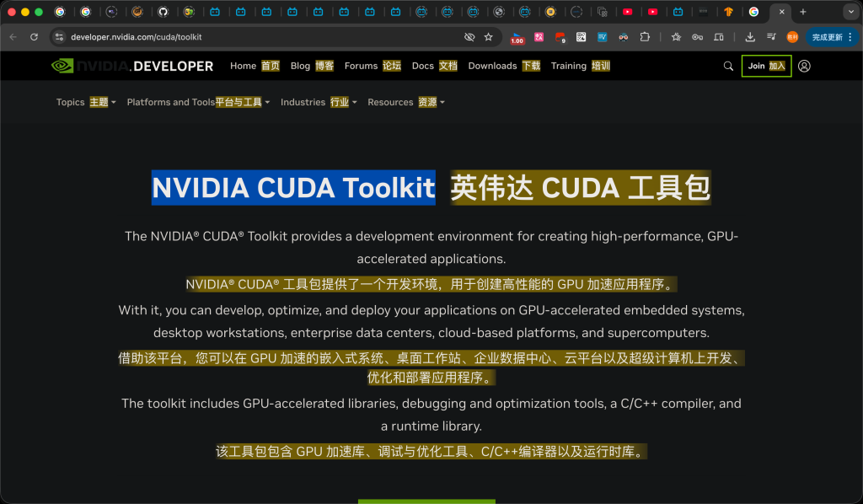This screenshot has width=863, height=504.
Task: Expand the Industries 行业 dropdown
Action: (319, 102)
